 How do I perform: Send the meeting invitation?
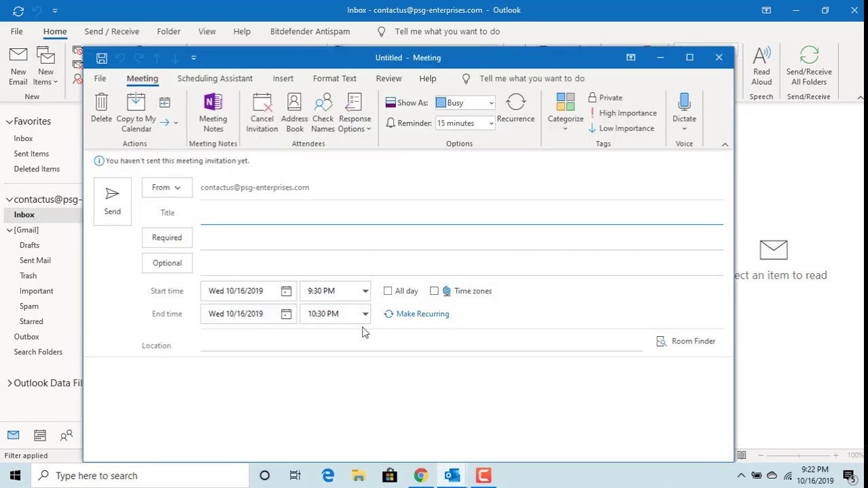point(113,201)
